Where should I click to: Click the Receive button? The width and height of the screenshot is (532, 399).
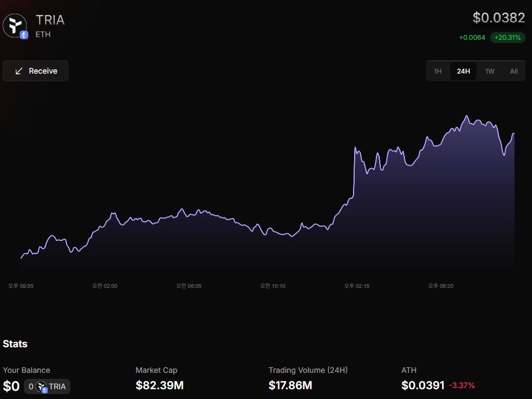tap(35, 71)
